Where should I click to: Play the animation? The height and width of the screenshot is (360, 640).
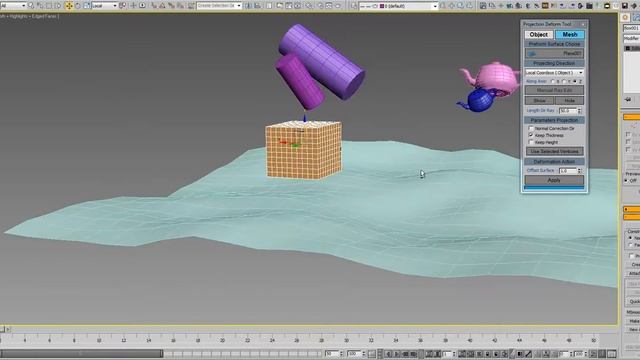pyautogui.click(x=396, y=354)
